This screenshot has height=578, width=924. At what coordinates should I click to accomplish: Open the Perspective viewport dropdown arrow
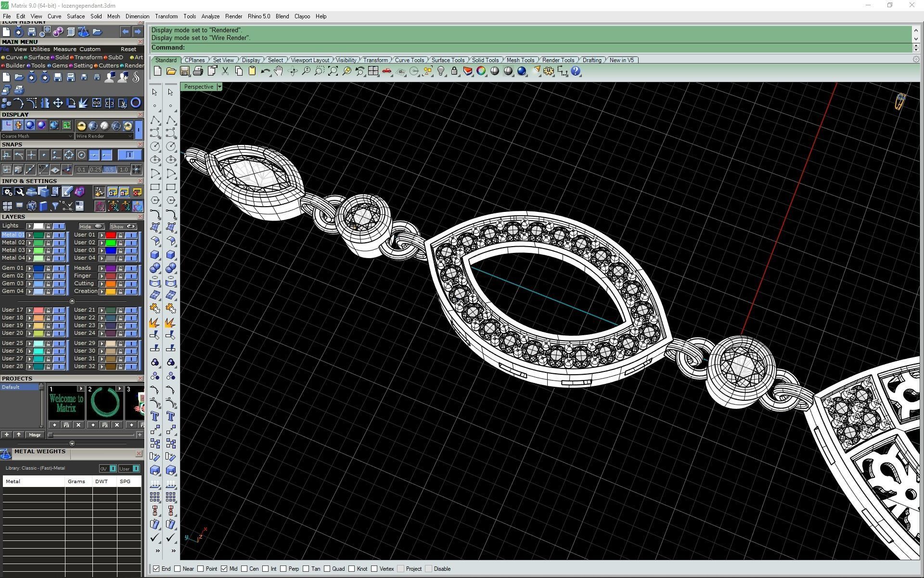tap(219, 87)
